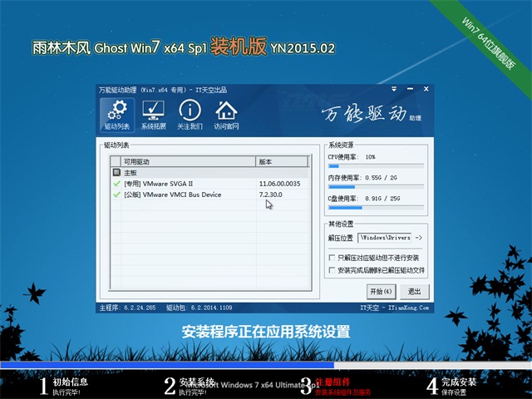Click the arrow button beside 解压位置 path
This screenshot has height=399, width=532.
(x=419, y=238)
